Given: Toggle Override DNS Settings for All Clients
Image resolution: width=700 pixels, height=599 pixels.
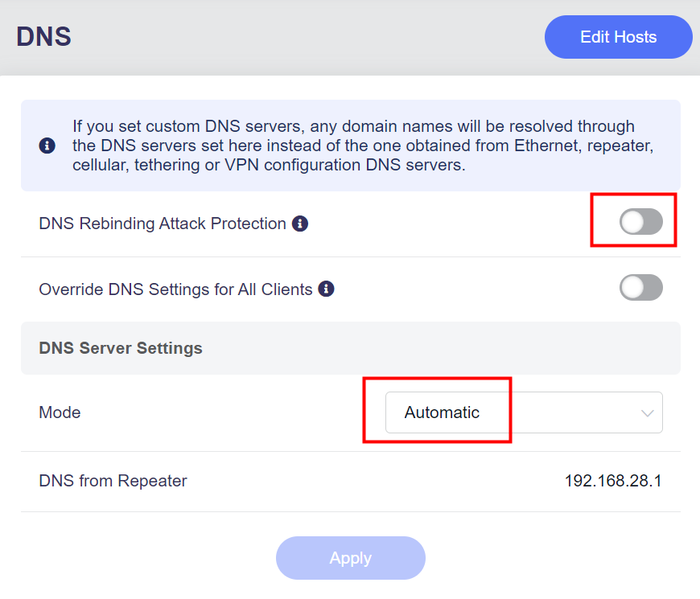Looking at the screenshot, I should (640, 288).
